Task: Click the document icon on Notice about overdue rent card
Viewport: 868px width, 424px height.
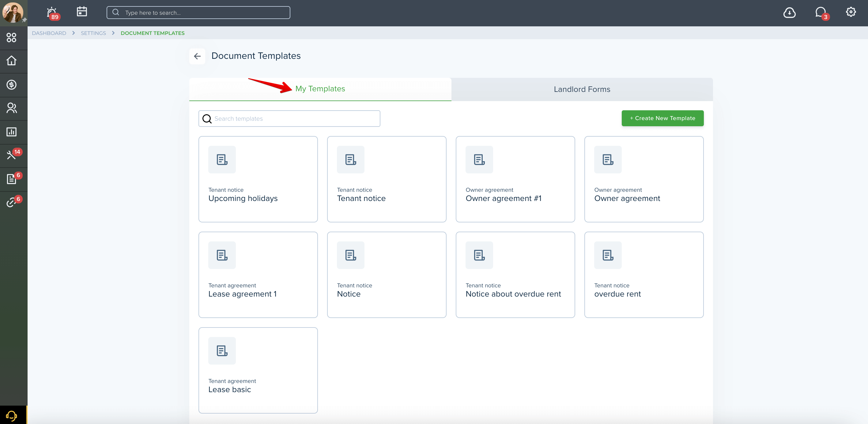Action: click(479, 255)
